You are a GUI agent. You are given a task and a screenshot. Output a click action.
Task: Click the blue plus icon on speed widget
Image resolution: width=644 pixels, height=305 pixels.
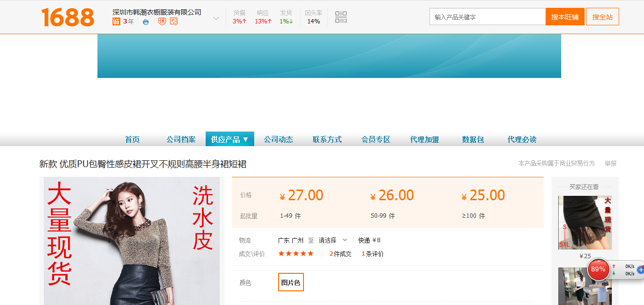tap(640, 269)
